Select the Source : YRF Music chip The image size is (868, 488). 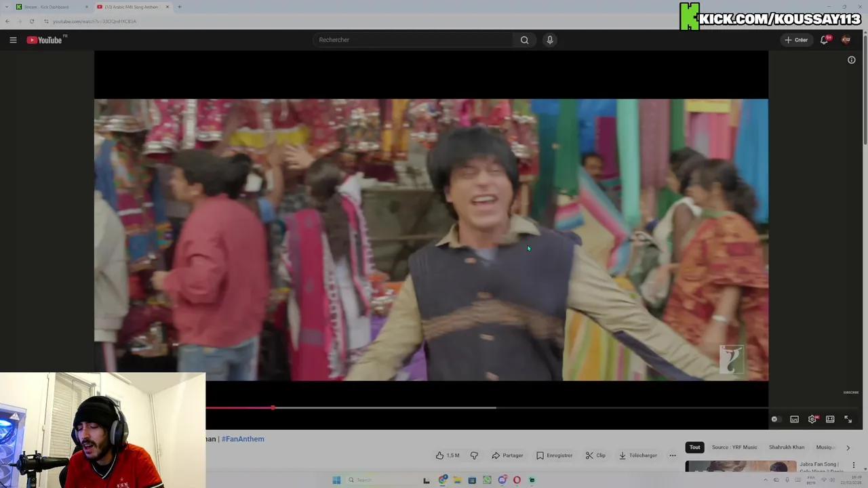coord(734,447)
